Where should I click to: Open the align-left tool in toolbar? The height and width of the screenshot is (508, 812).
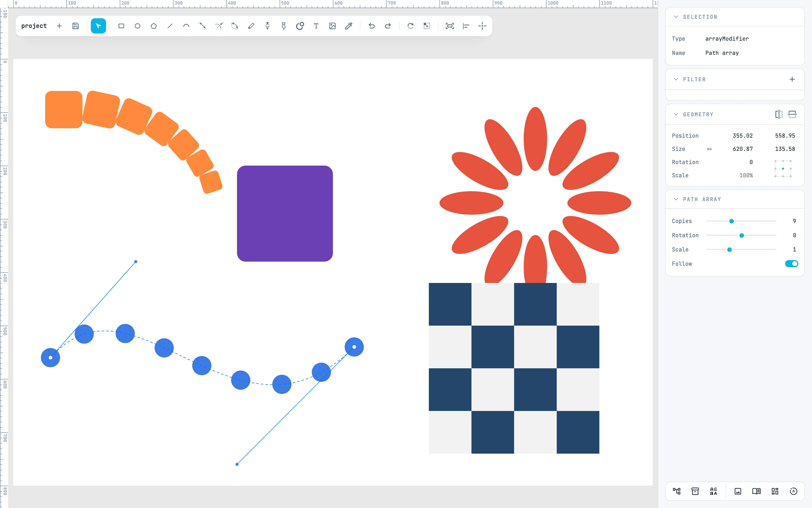(x=466, y=26)
